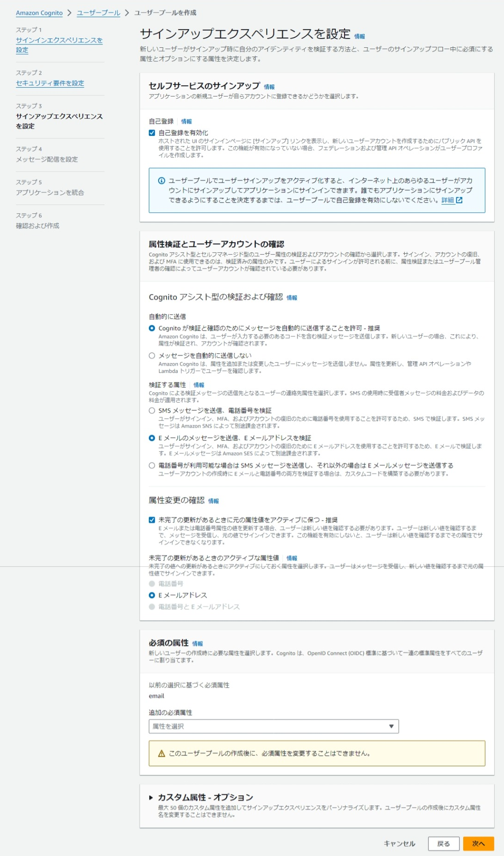Screen dimensions: 504x856
Task: Open the Amazon Cognito breadcrumb link
Action: coord(39,13)
